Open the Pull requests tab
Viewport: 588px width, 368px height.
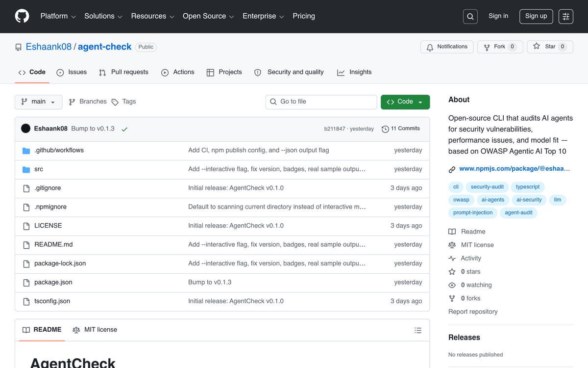123,72
